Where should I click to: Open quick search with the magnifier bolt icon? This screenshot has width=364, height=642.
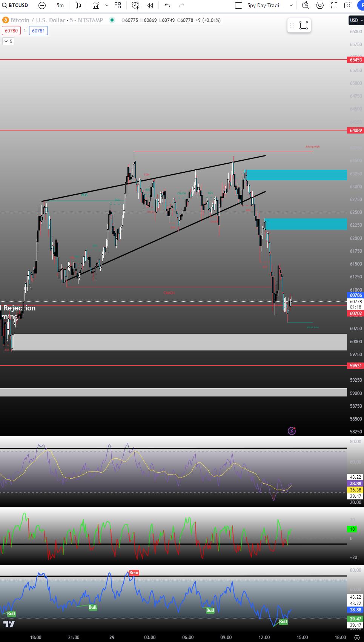[x=306, y=5]
